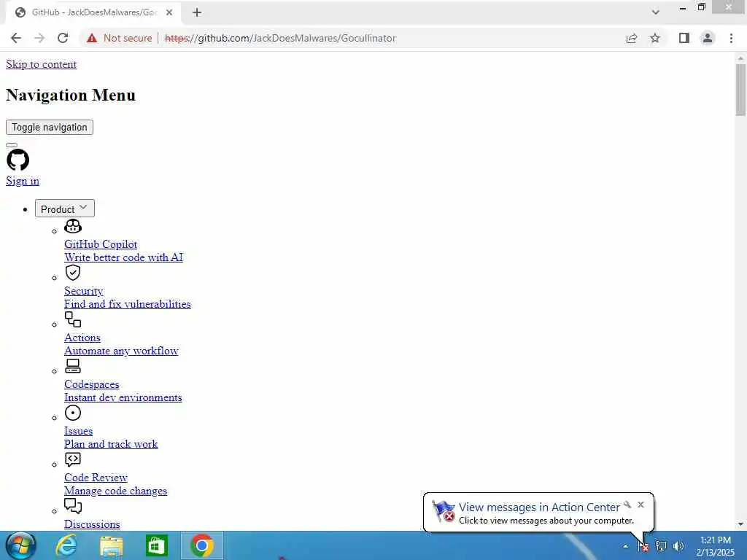
Task: Click the Toggle navigation button
Action: click(x=50, y=127)
